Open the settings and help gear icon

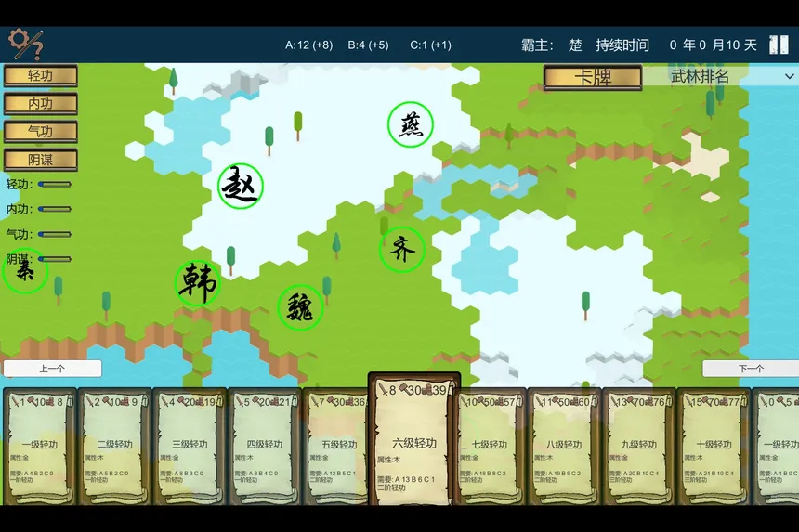point(25,45)
